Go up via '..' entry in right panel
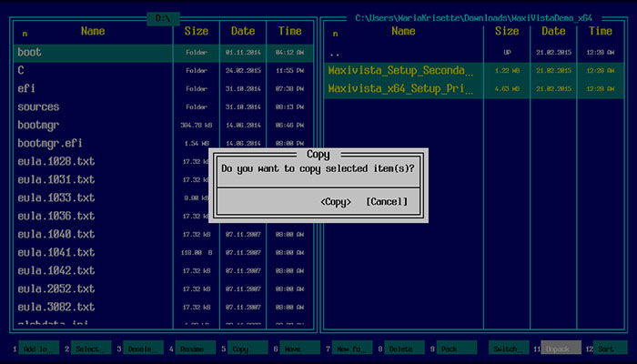This screenshot has height=364, width=637. pos(474,53)
